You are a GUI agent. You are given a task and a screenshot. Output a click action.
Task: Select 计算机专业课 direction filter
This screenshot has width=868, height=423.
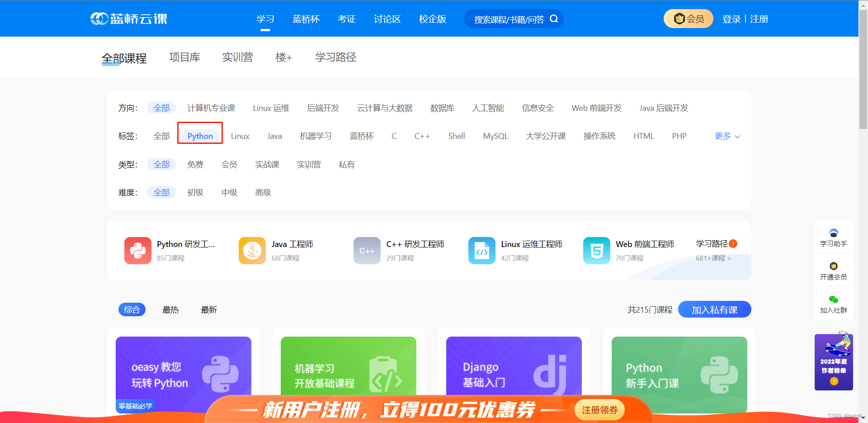[211, 108]
